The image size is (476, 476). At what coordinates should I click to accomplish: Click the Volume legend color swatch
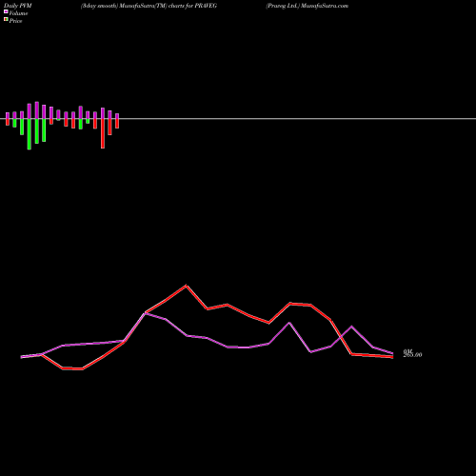(6, 11)
